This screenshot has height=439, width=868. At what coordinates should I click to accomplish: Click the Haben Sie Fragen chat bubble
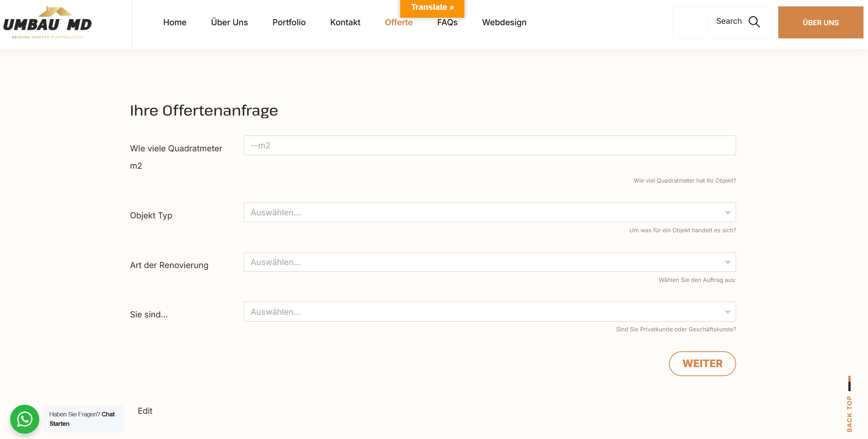tap(83, 419)
